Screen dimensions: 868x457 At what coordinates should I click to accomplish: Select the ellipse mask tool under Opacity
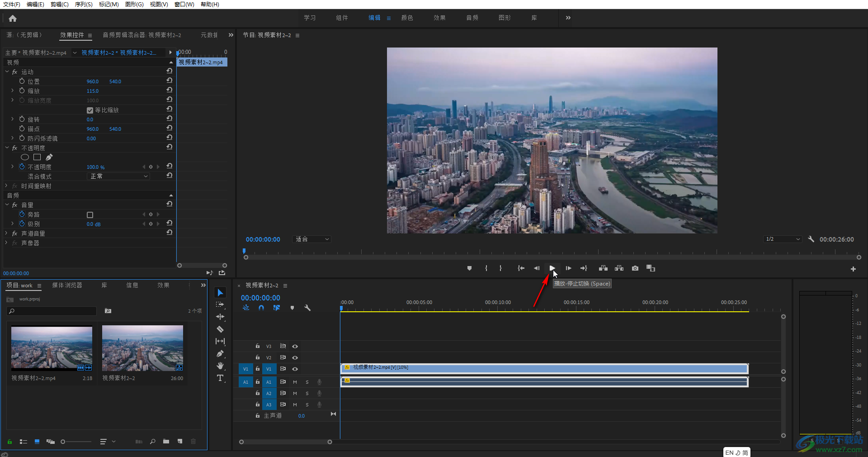[x=25, y=157]
